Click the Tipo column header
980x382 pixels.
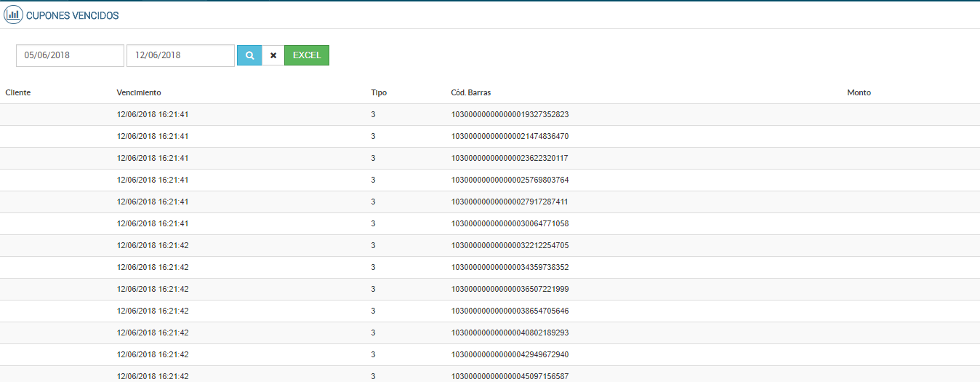point(379,92)
